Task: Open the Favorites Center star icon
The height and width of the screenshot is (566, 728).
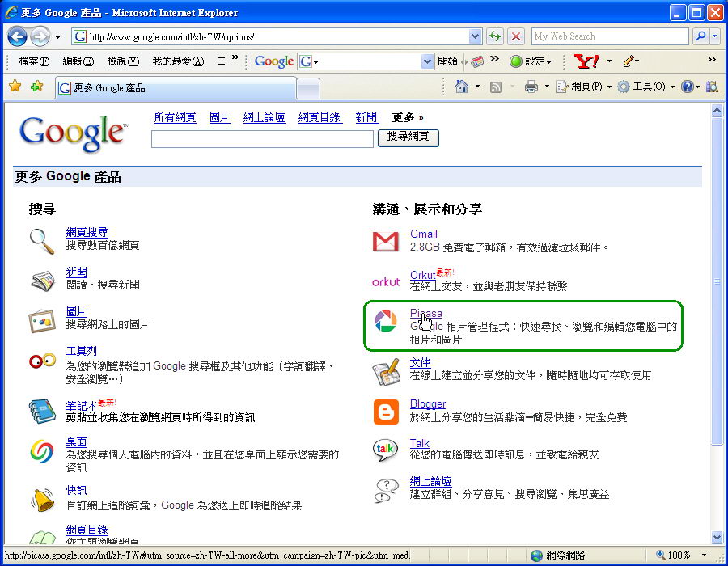Action: click(x=15, y=86)
